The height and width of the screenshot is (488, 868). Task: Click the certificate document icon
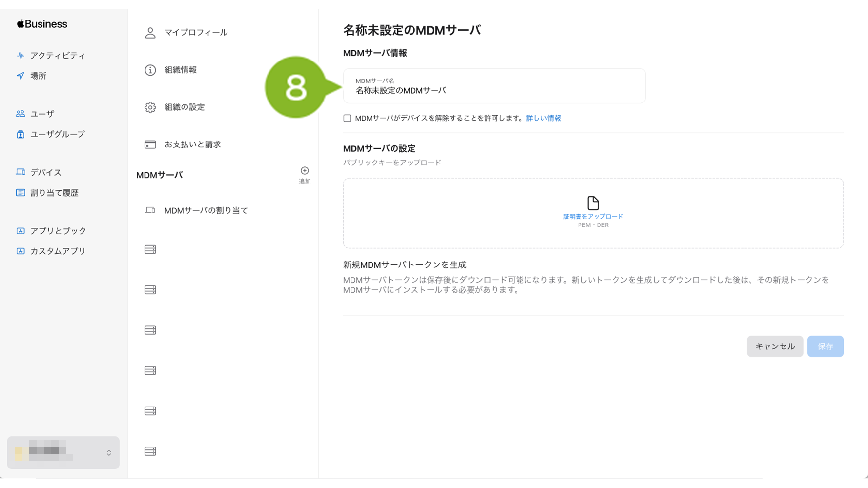[593, 203]
